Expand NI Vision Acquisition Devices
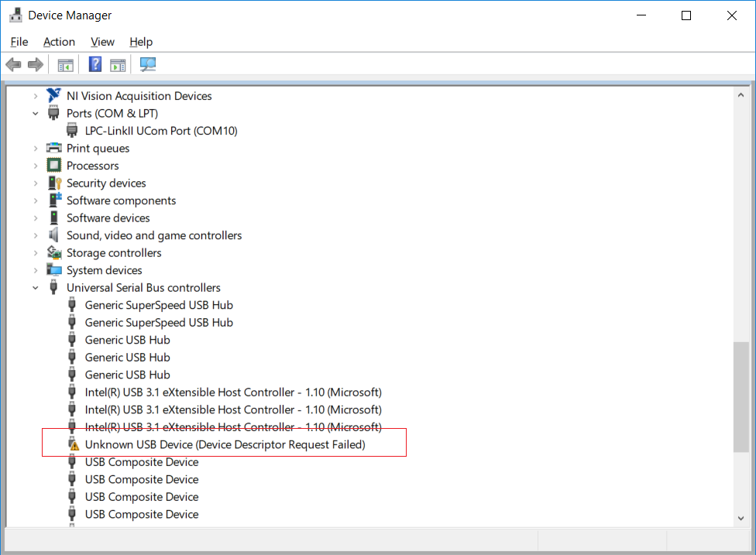This screenshot has width=756, height=555. point(35,96)
